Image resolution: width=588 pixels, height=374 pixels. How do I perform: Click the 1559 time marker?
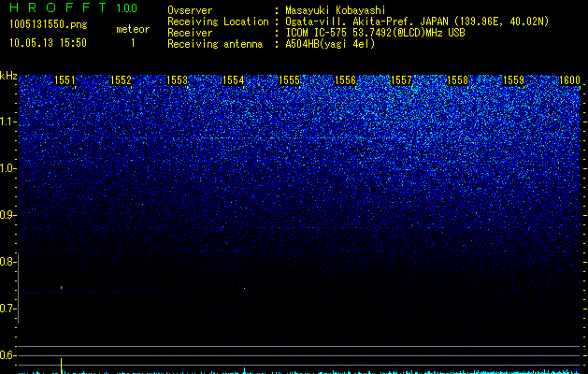point(513,80)
